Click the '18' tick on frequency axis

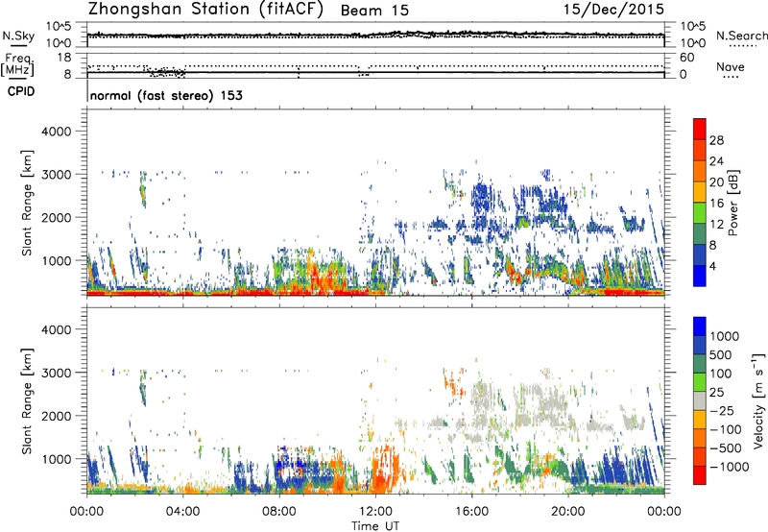pos(64,58)
